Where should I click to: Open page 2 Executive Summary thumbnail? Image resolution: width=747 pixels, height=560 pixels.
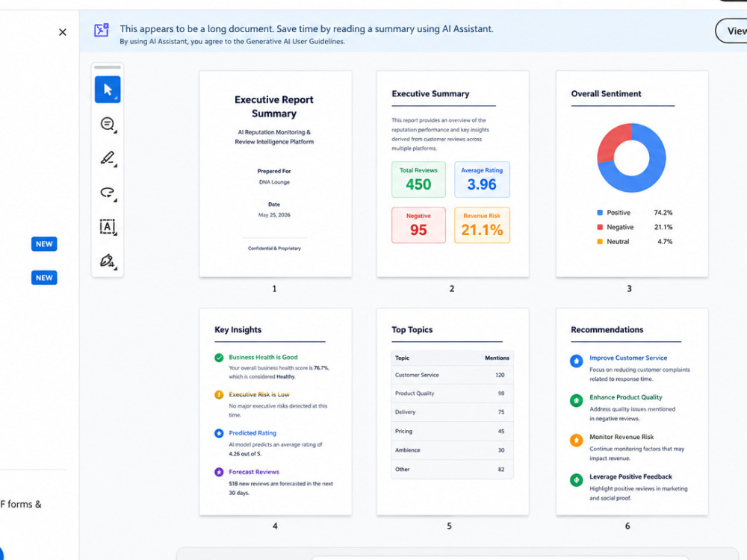coord(453,174)
